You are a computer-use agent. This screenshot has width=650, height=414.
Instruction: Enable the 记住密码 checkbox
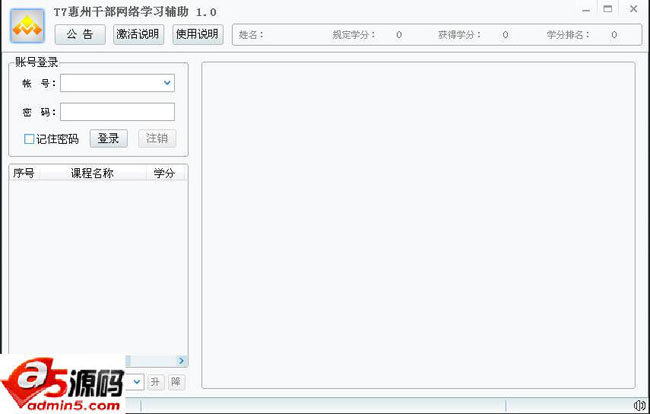(x=29, y=139)
